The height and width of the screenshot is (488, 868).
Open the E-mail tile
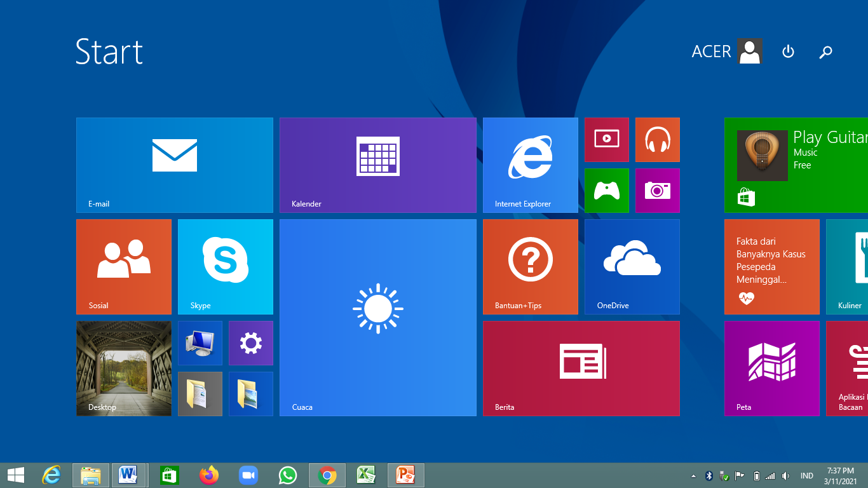click(x=174, y=165)
